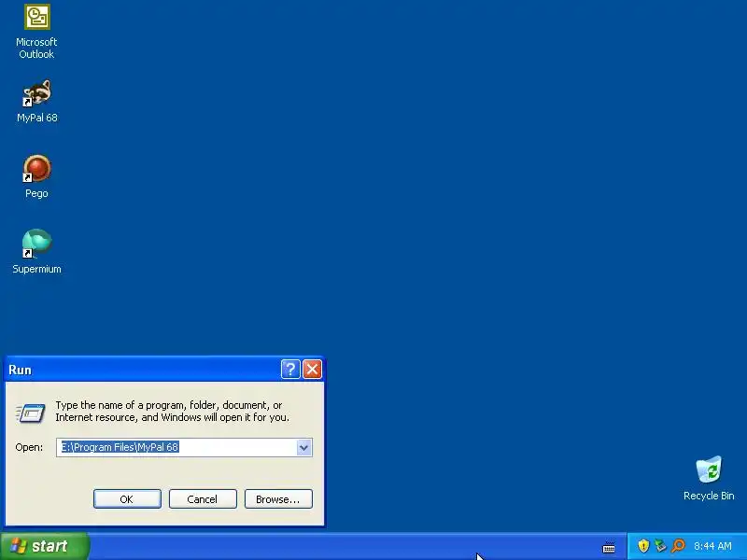The image size is (747, 560).
Task: Confirm the Run dialog with OK
Action: [127, 499]
